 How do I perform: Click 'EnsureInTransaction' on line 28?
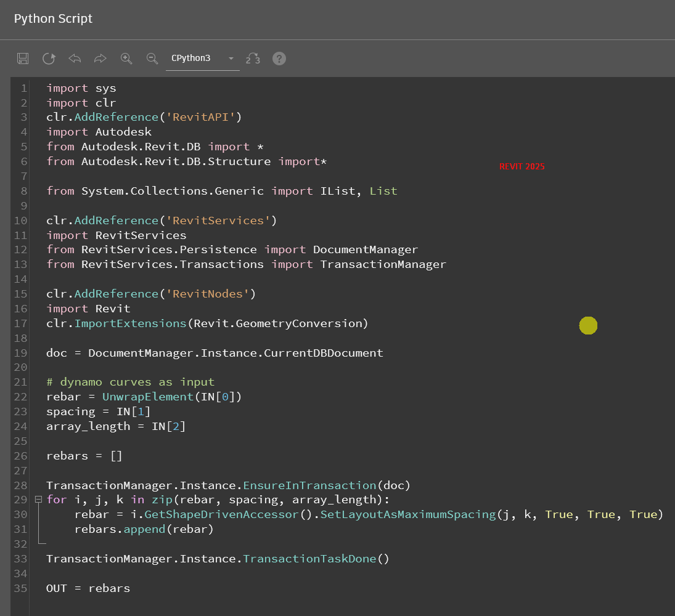[x=309, y=485]
